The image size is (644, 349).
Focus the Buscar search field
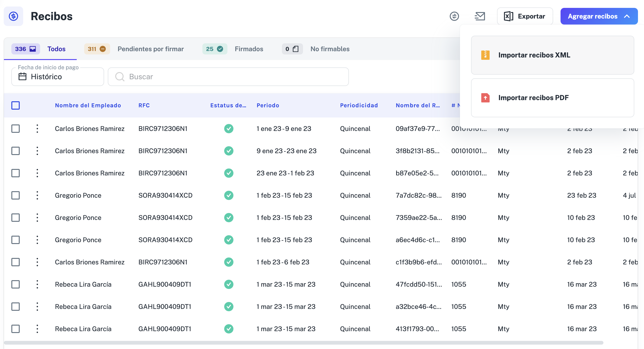(x=228, y=77)
